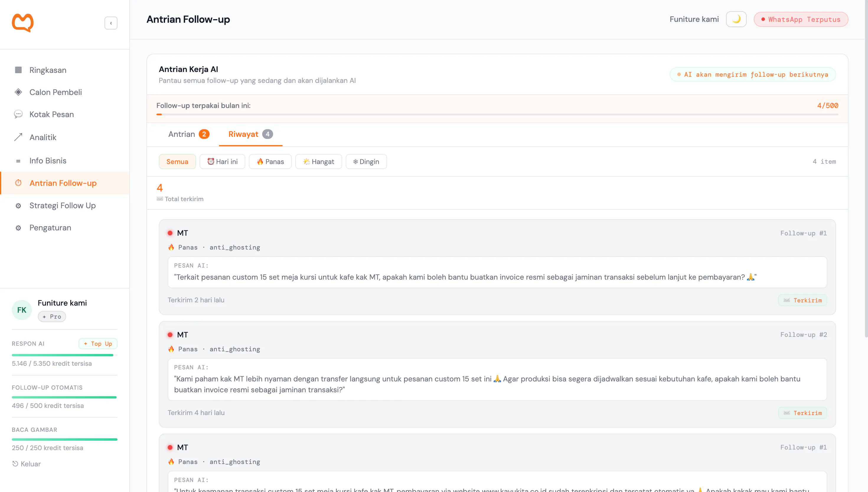The image size is (868, 492).
Task: Collapse the sidebar with chevron button
Action: pos(111,23)
